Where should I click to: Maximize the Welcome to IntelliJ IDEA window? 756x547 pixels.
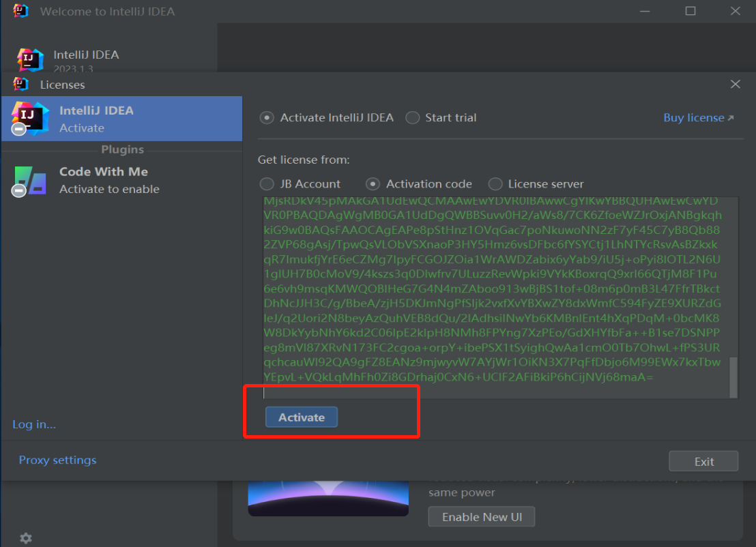click(x=690, y=11)
